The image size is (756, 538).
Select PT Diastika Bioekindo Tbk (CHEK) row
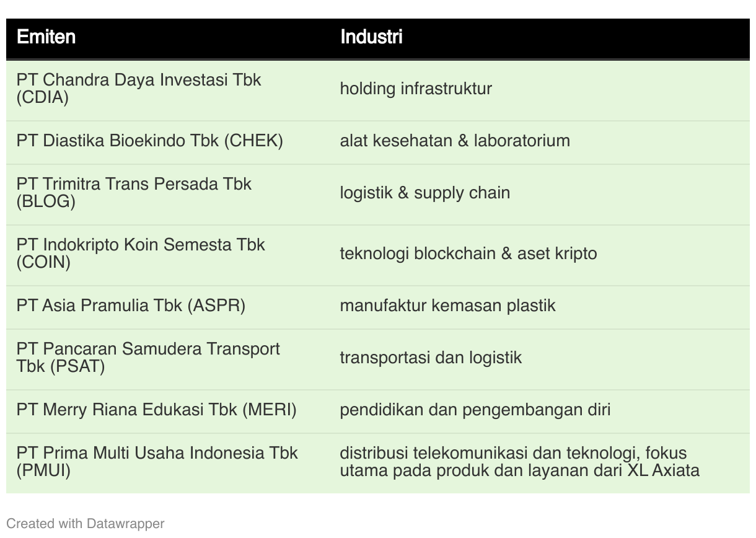pyautogui.click(x=378, y=141)
